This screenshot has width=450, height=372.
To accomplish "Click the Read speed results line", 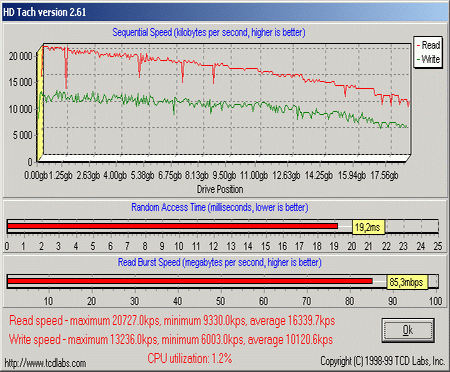I will [172, 321].
